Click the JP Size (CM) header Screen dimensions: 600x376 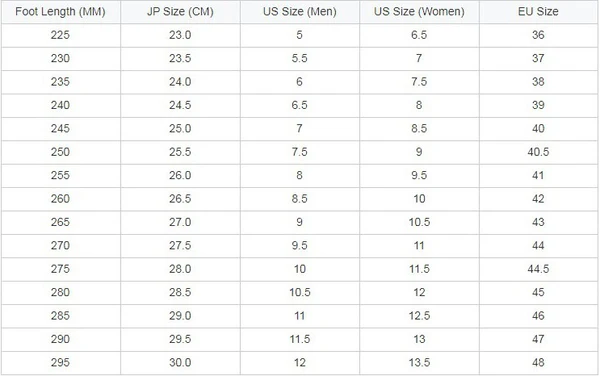click(180, 11)
